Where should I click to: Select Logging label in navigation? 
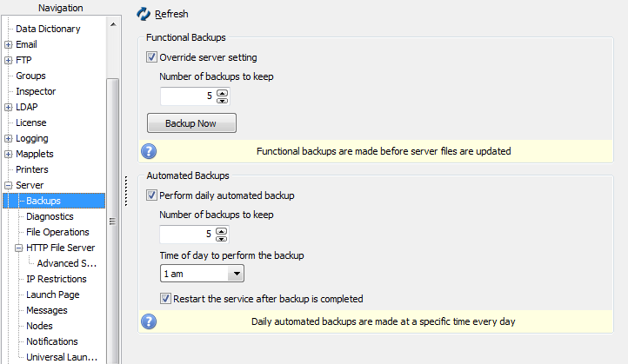click(32, 138)
